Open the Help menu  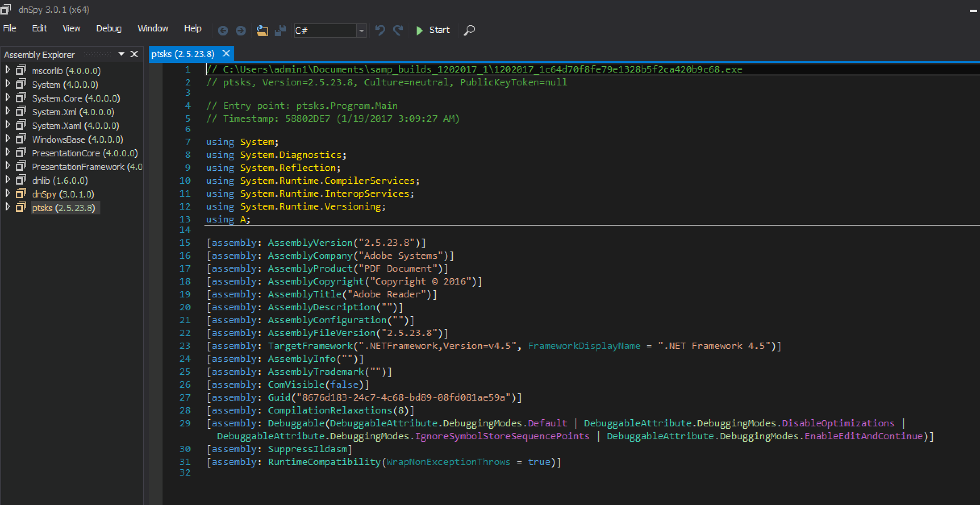point(193,29)
